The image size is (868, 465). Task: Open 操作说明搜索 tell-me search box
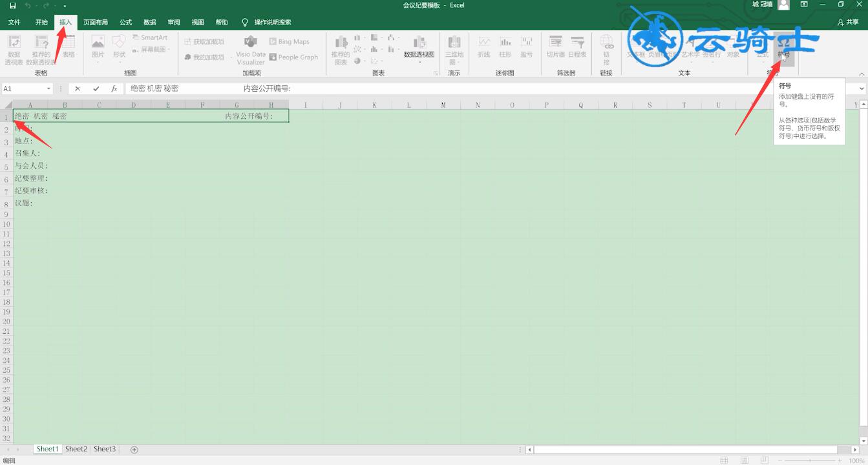[267, 22]
